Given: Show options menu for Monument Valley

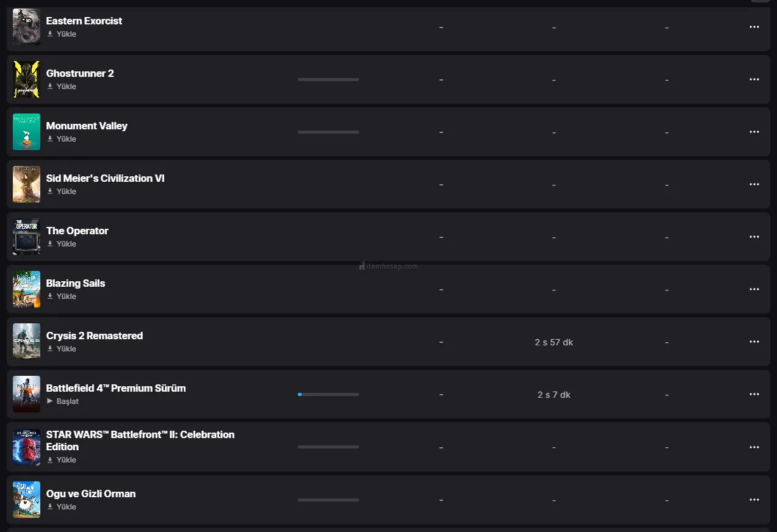Looking at the screenshot, I should click(x=754, y=132).
